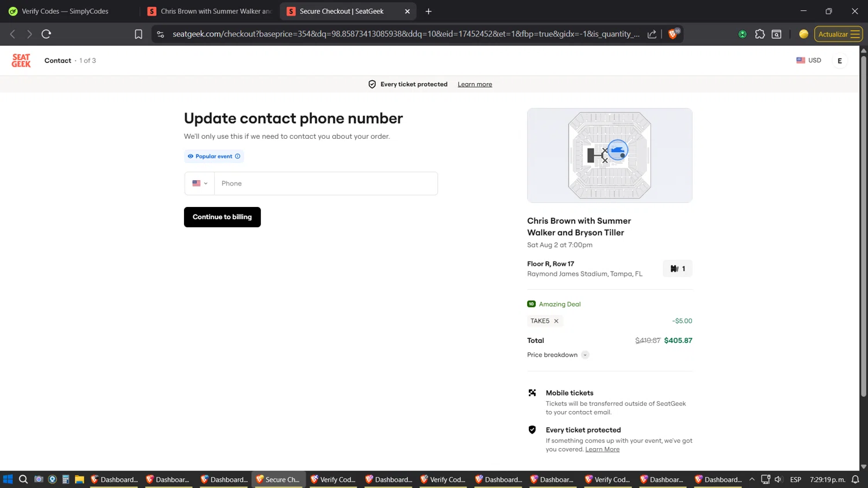Click the SeatGeek logo
Image resolution: width=868 pixels, height=488 pixels.
[21, 60]
